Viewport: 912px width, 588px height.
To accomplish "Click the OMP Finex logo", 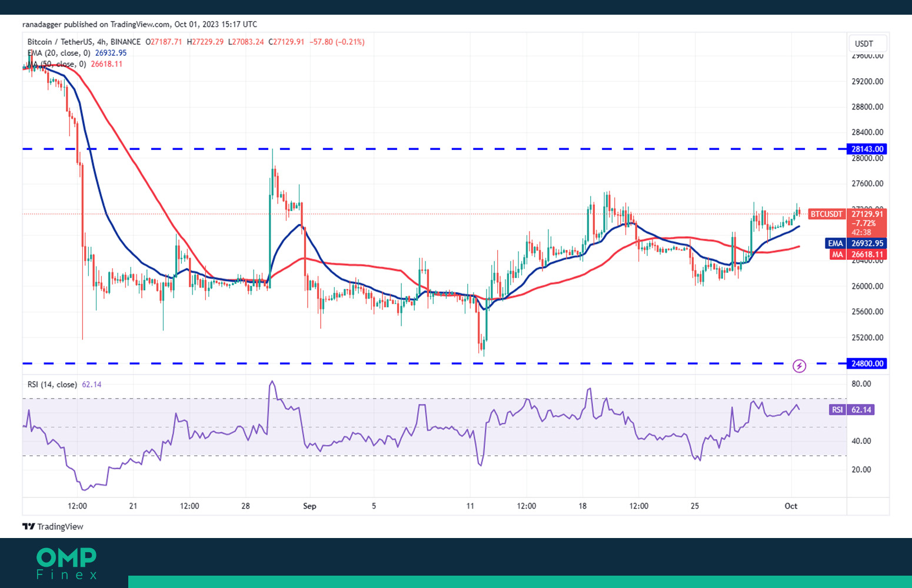I will [66, 564].
